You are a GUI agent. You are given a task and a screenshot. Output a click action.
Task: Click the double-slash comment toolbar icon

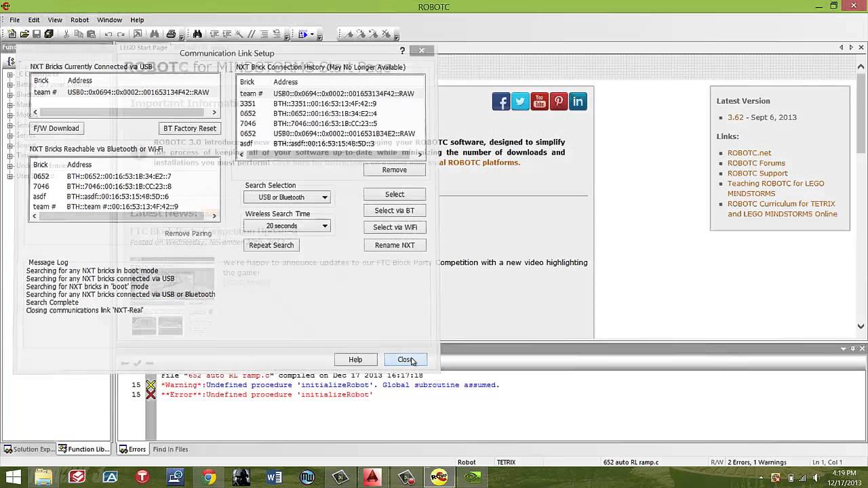252,34
